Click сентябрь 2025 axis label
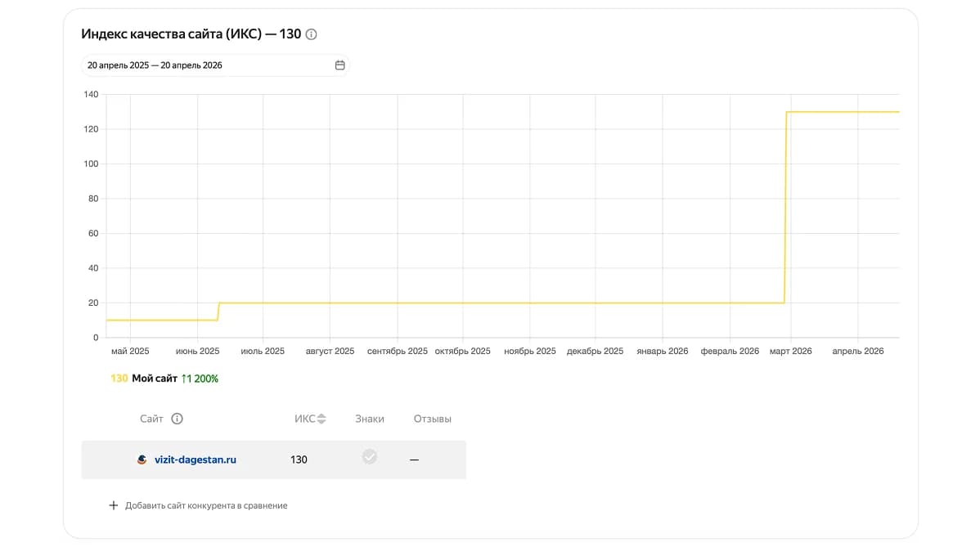This screenshot has width=980, height=547. [x=398, y=351]
